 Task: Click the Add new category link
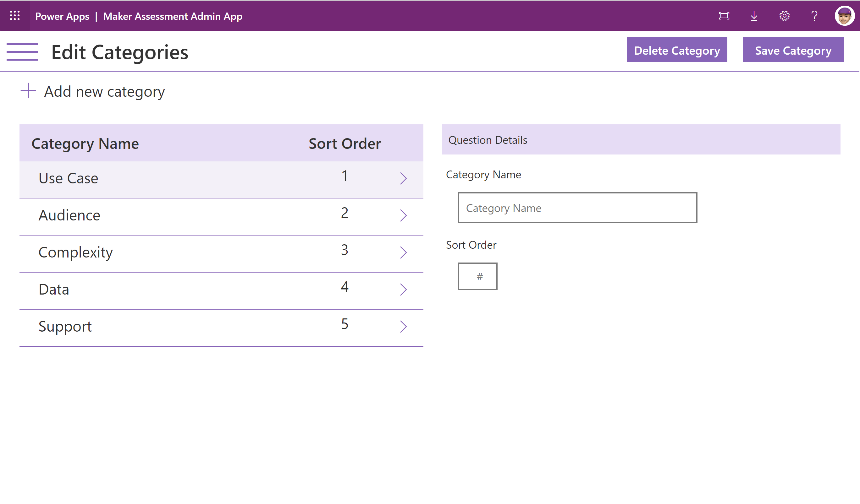point(104,91)
